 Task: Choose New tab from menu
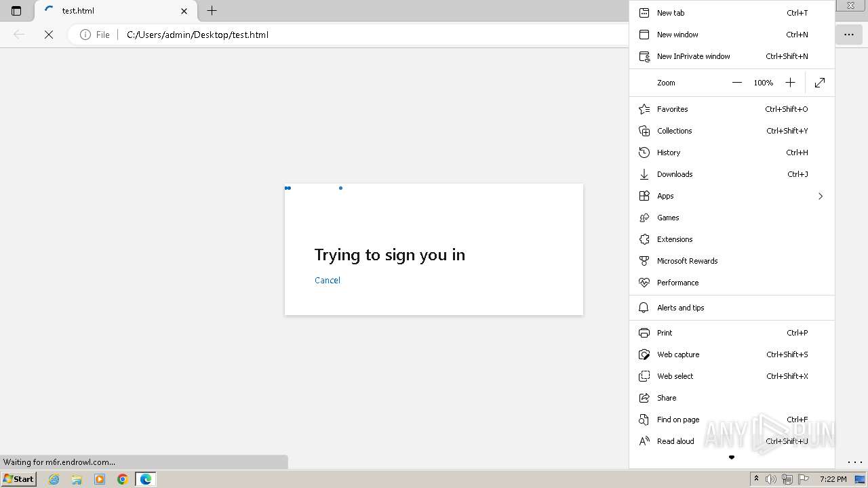click(732, 13)
